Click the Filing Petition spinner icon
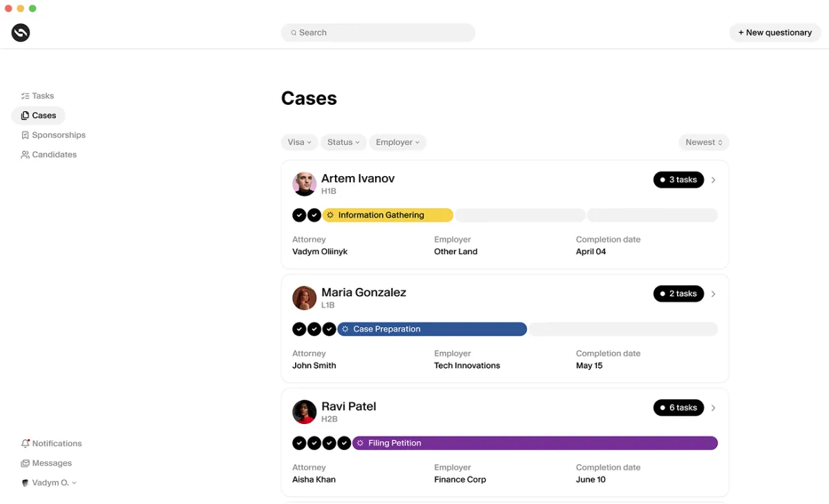Viewport: 829px width, 504px height. click(x=361, y=443)
